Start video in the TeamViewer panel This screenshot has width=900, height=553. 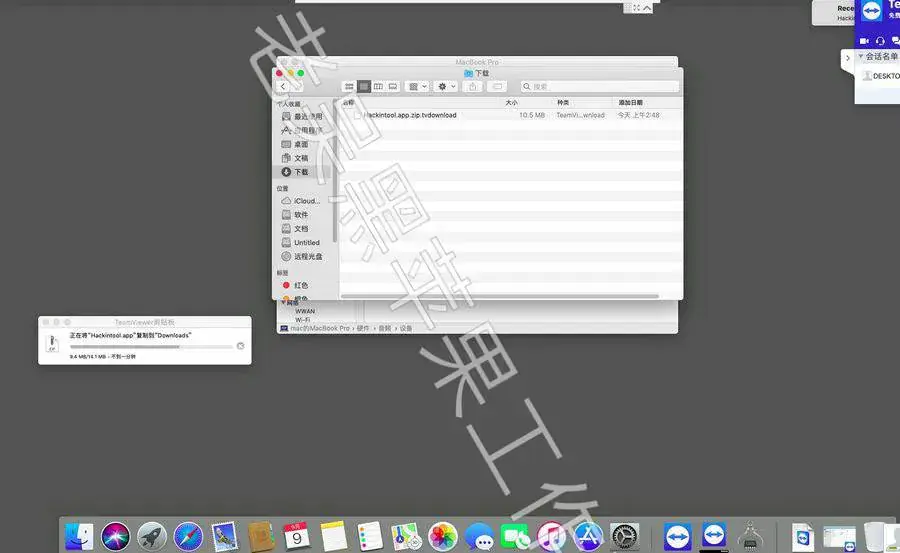pos(864,41)
